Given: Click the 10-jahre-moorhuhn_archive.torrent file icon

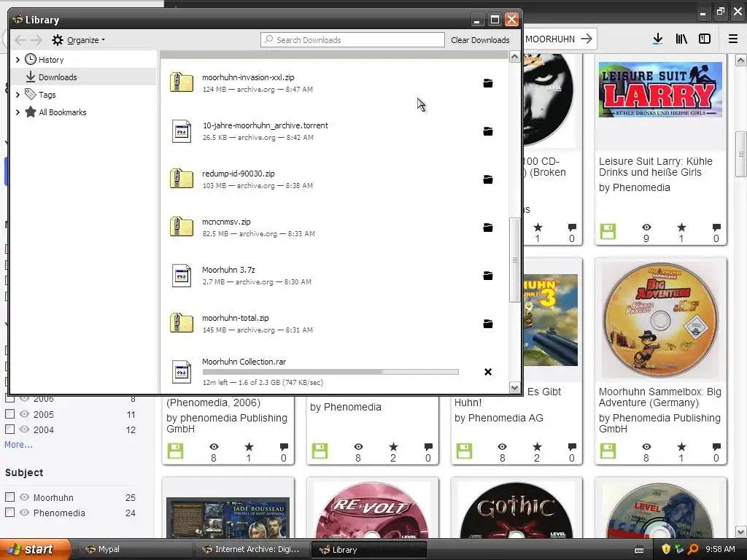Looking at the screenshot, I should tap(182, 131).
